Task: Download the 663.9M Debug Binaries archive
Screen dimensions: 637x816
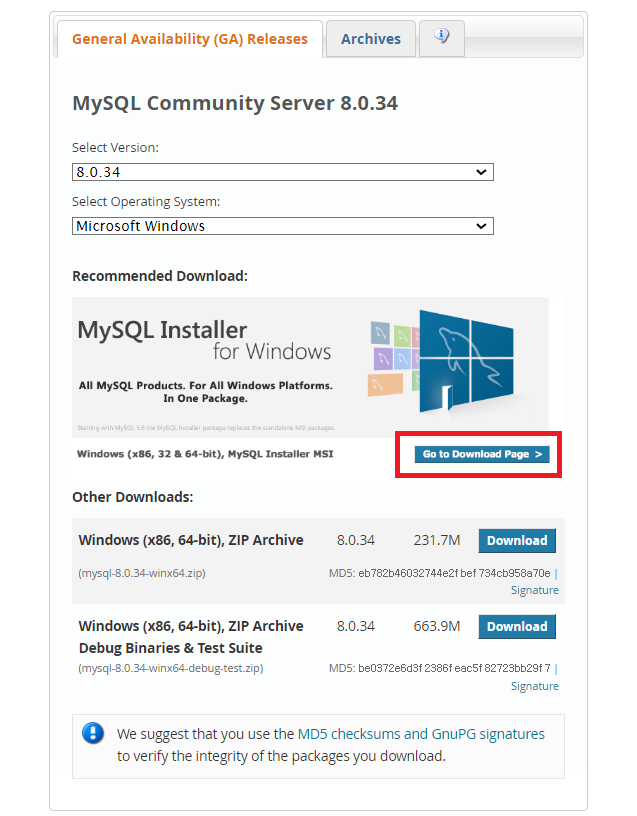Action: (x=517, y=627)
